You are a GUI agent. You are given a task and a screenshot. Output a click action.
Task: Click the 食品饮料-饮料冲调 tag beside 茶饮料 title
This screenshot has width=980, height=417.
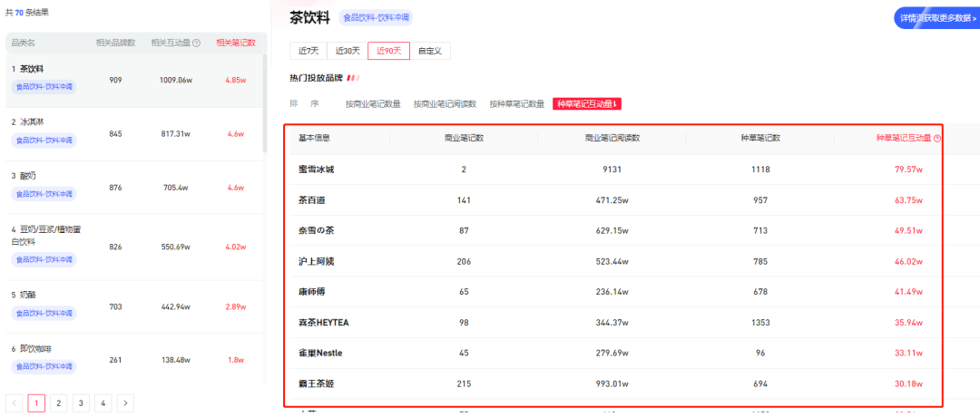pyautogui.click(x=375, y=17)
